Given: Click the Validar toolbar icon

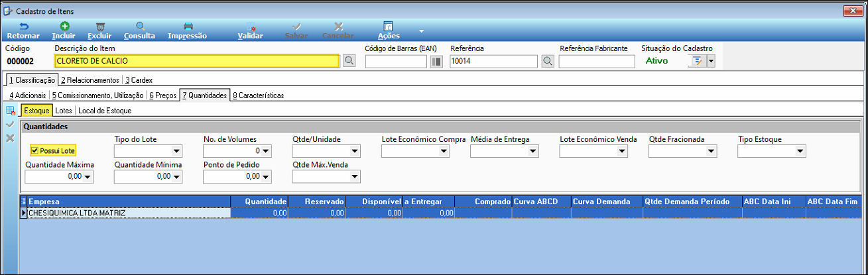Looking at the screenshot, I should [x=251, y=27].
